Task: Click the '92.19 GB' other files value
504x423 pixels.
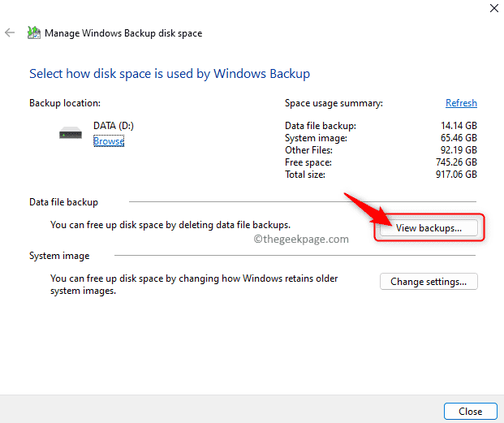Action: [459, 150]
